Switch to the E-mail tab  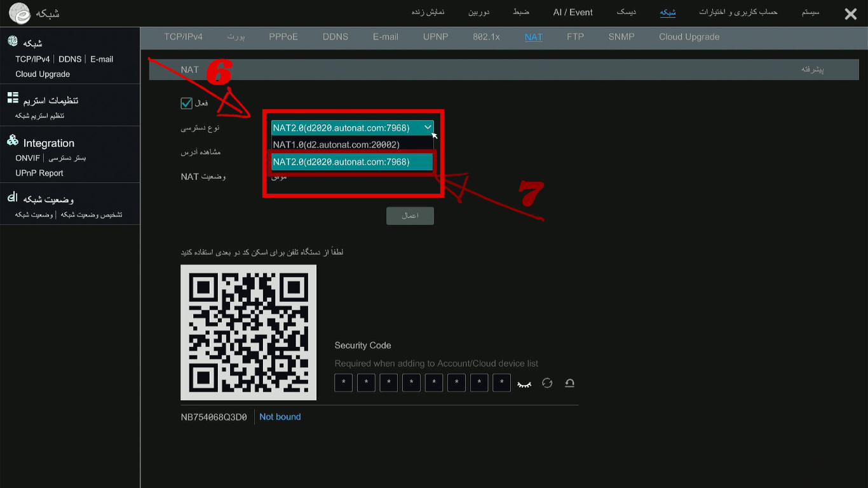click(386, 37)
